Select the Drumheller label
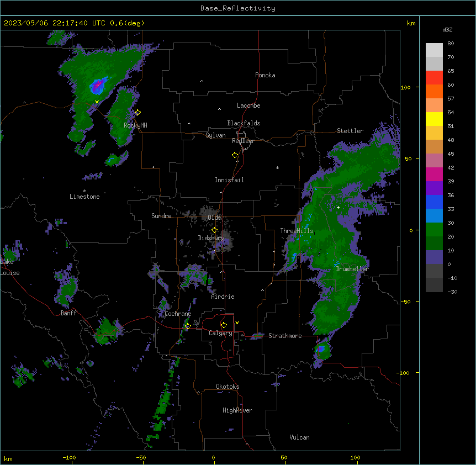This screenshot has height=465, width=476. click(x=352, y=269)
